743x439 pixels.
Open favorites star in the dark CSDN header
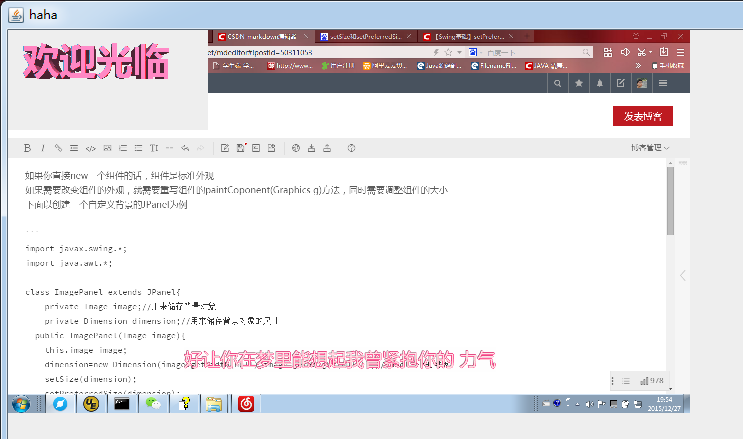579,83
